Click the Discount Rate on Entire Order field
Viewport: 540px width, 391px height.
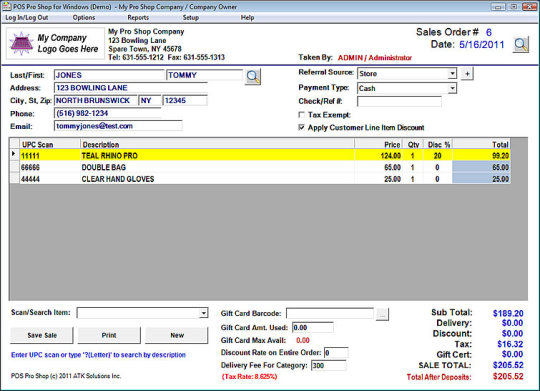click(336, 353)
